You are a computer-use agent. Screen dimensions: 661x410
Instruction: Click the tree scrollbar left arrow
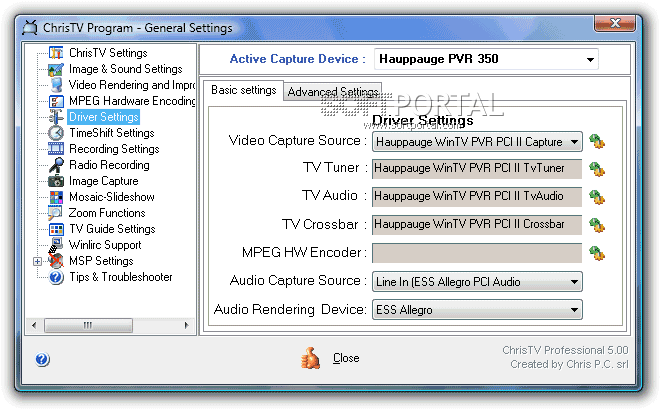pyautogui.click(x=34, y=325)
